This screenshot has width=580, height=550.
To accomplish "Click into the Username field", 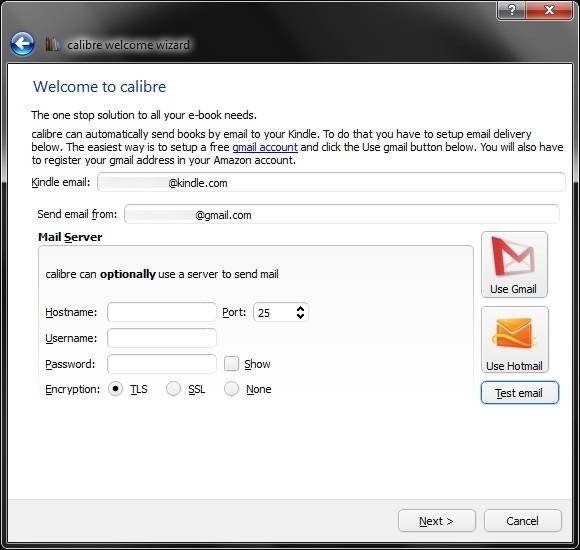I will click(x=162, y=338).
